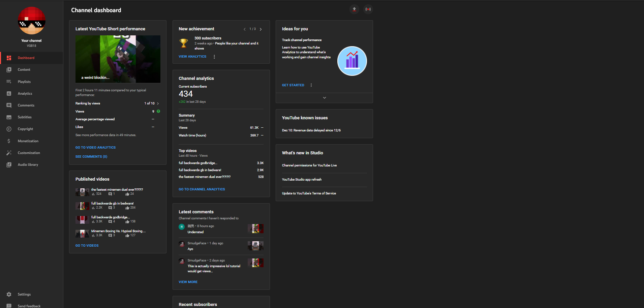
Task: Open the Subtitles icon in sidebar
Action: [9, 117]
